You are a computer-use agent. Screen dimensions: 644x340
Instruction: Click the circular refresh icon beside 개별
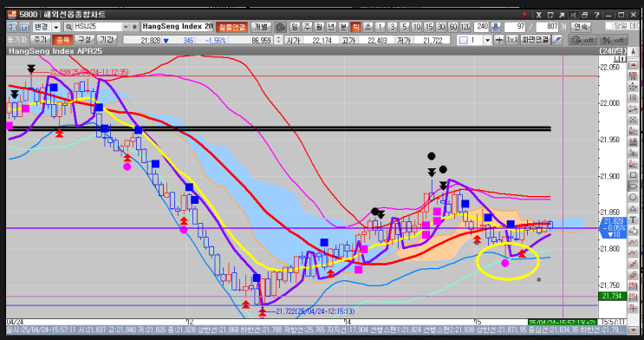pos(281,27)
